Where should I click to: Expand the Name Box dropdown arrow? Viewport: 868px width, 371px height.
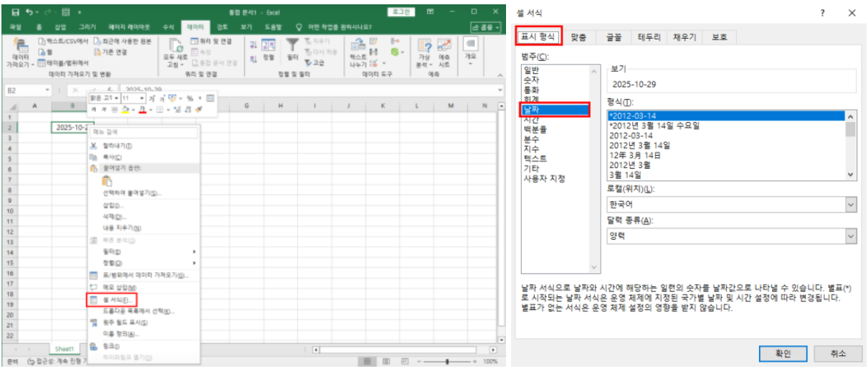pos(47,90)
